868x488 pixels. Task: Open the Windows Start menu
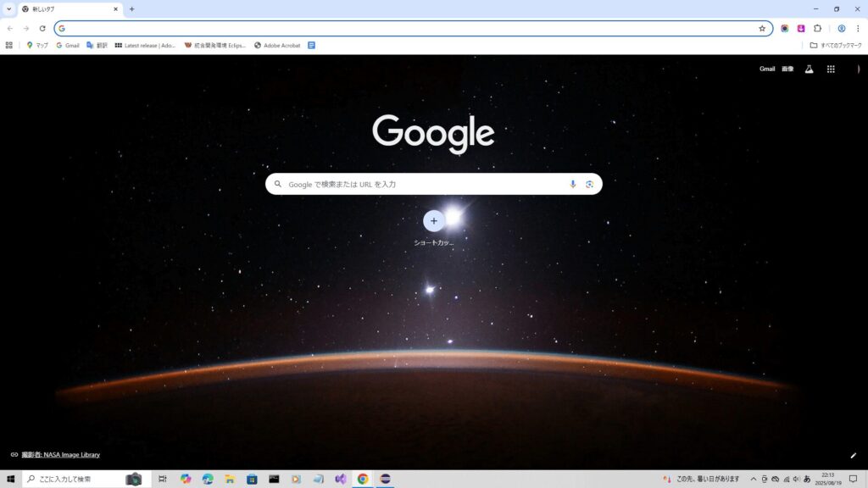click(10, 480)
